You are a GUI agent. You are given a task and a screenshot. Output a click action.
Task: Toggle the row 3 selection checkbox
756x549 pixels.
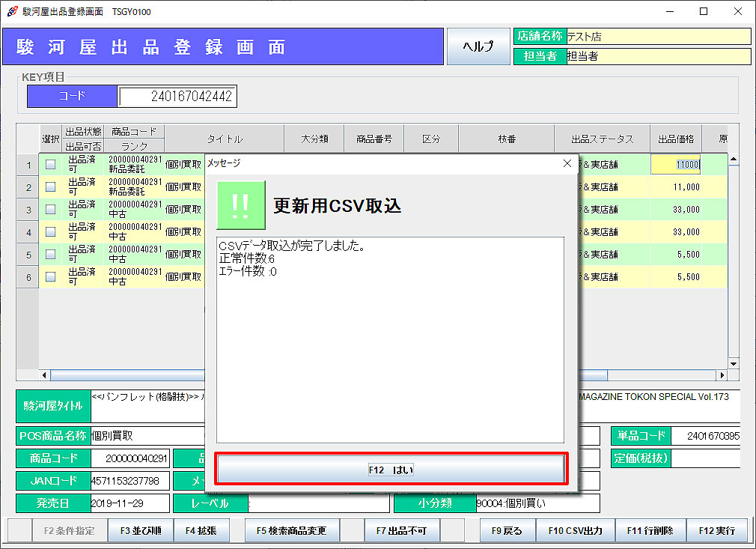pyautogui.click(x=51, y=210)
